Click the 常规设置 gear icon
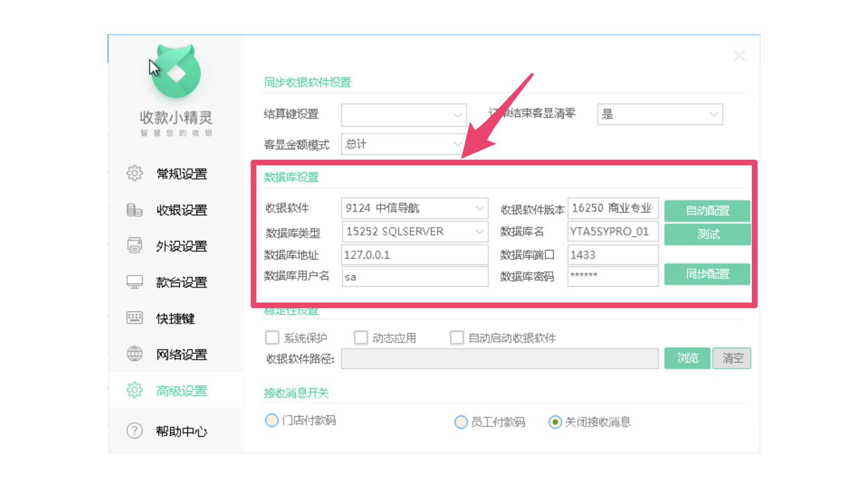The width and height of the screenshot is (868, 488). (x=134, y=173)
